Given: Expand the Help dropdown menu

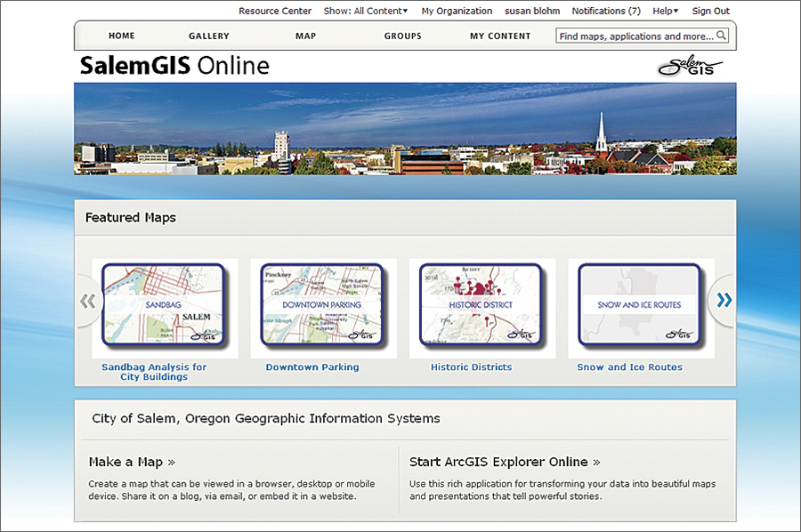Looking at the screenshot, I should pos(665,11).
